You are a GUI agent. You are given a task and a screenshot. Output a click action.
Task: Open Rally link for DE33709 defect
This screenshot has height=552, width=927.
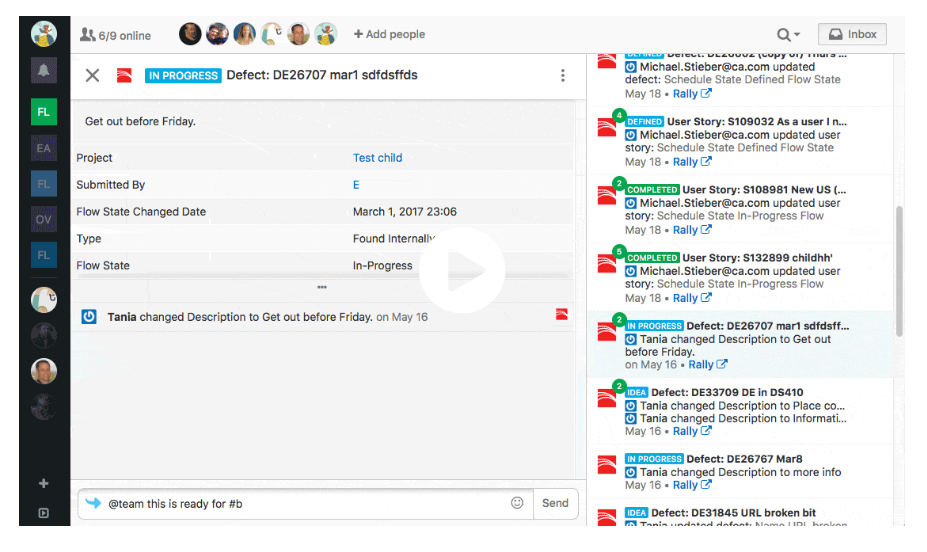pos(692,431)
